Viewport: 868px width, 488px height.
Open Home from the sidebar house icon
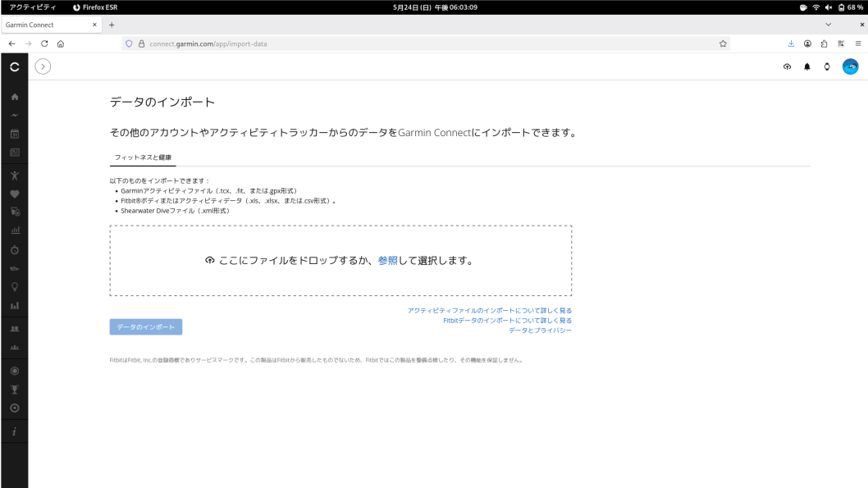click(15, 97)
